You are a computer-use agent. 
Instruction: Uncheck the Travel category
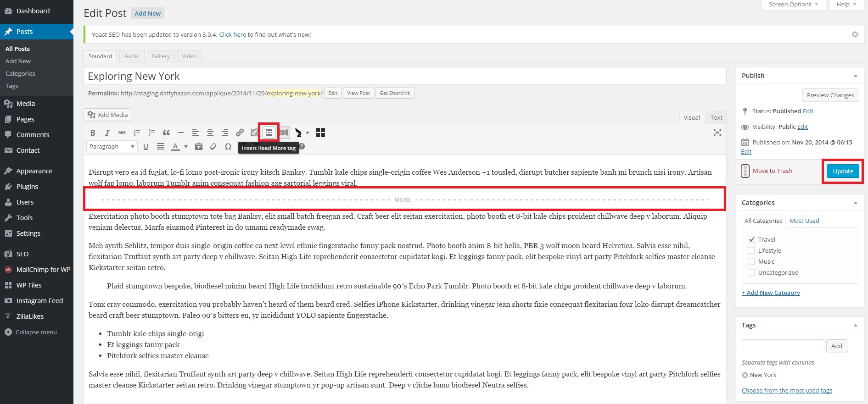click(751, 239)
